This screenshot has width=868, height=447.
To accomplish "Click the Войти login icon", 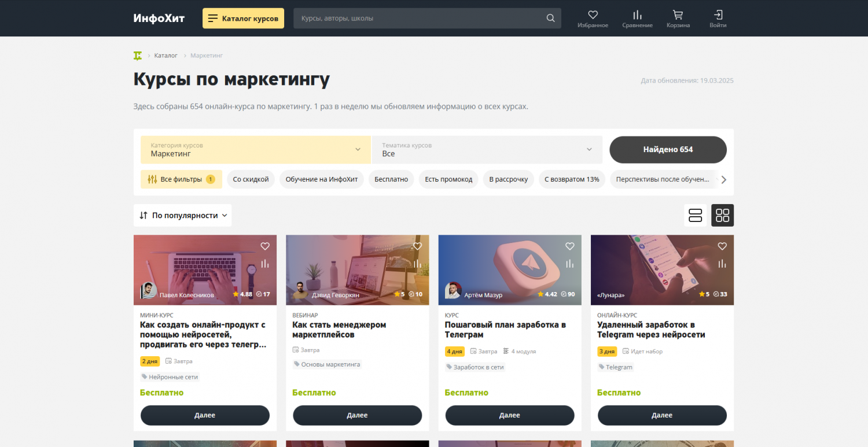I will (718, 18).
